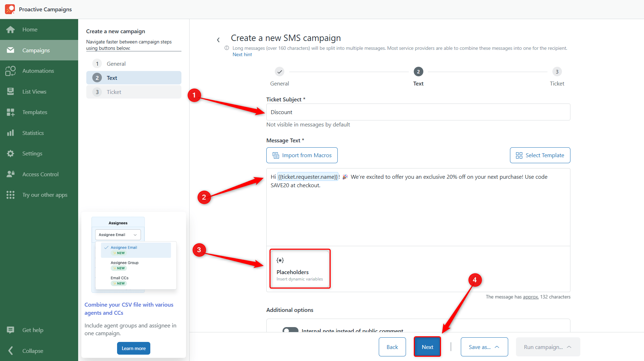The height and width of the screenshot is (361, 644).
Task: Click the Import from Macros button
Action: tap(302, 155)
